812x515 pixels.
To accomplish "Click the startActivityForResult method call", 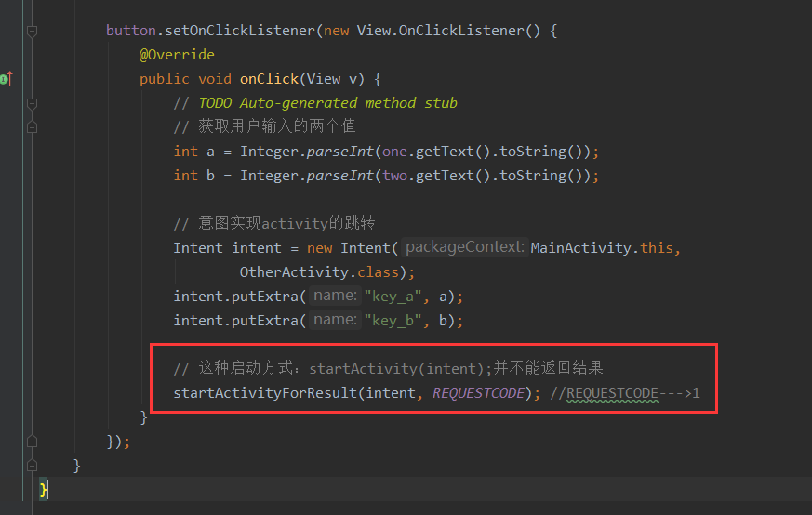I will (x=265, y=393).
